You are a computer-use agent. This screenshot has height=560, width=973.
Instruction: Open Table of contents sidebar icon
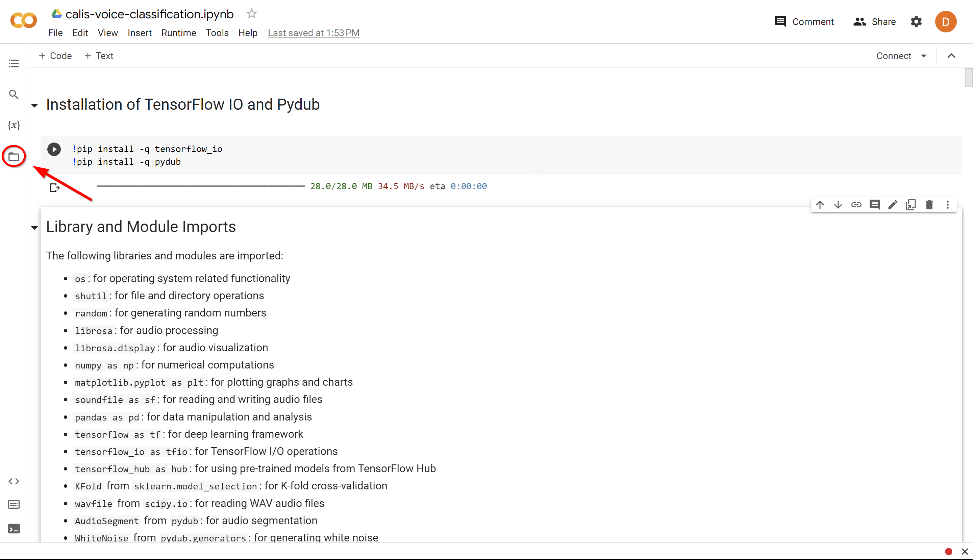[14, 63]
